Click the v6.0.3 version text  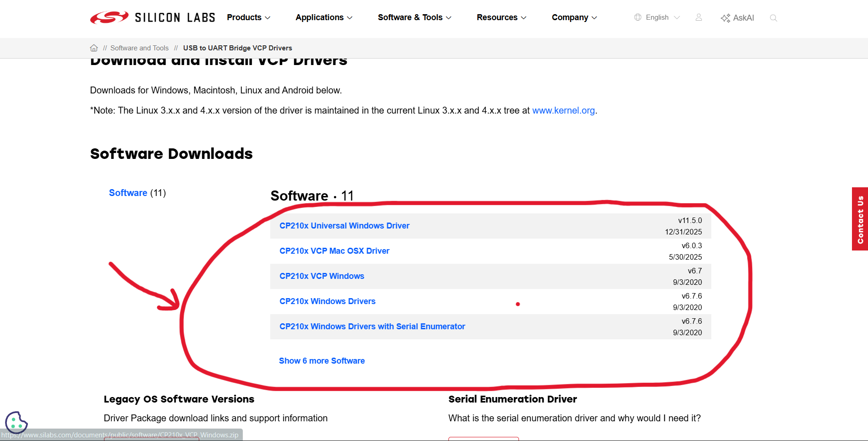pos(692,246)
